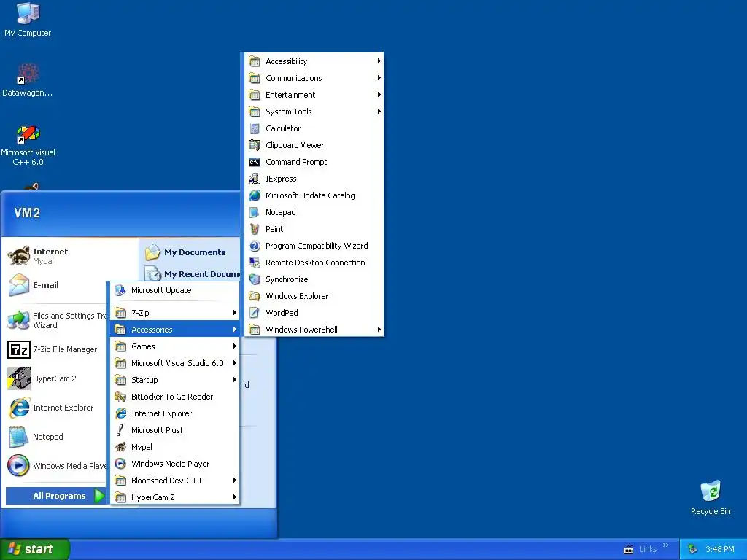This screenshot has width=747, height=560.
Task: Expand Microsoft Visual Studio 6.0 folder
Action: point(175,363)
